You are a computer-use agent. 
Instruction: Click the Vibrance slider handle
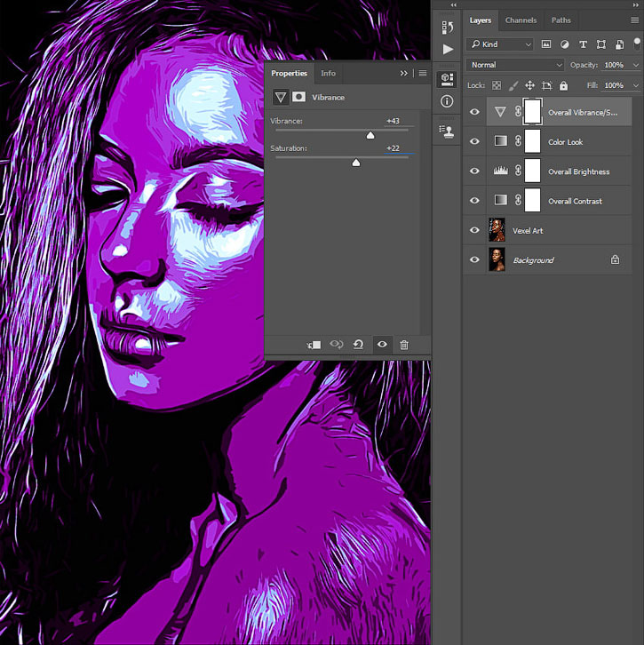[370, 135]
